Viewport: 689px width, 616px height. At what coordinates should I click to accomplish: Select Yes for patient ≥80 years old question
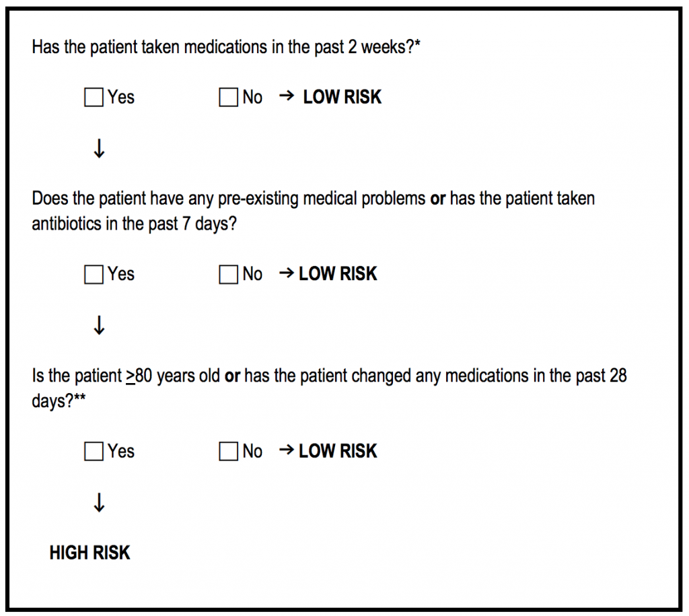click(94, 451)
